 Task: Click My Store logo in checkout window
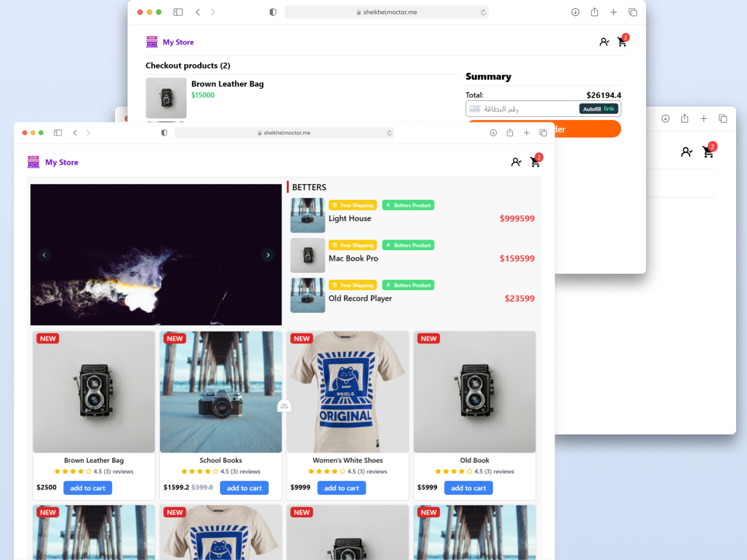152,42
